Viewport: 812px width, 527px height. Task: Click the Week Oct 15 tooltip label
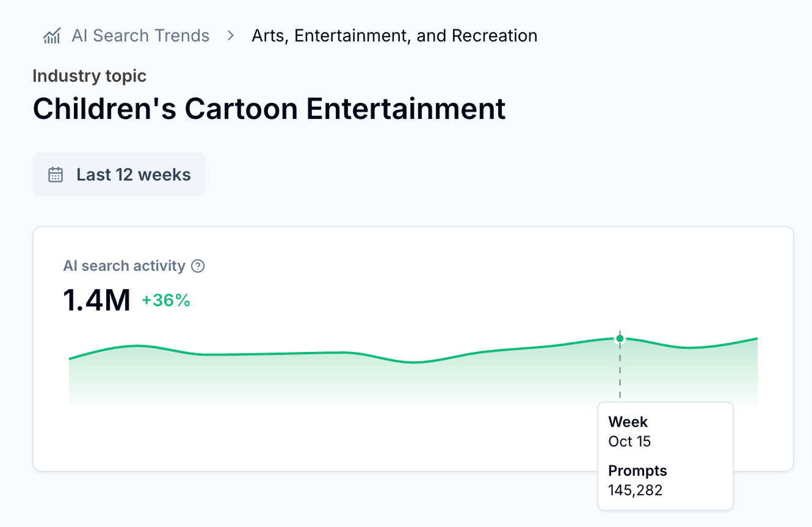pyautogui.click(x=629, y=431)
